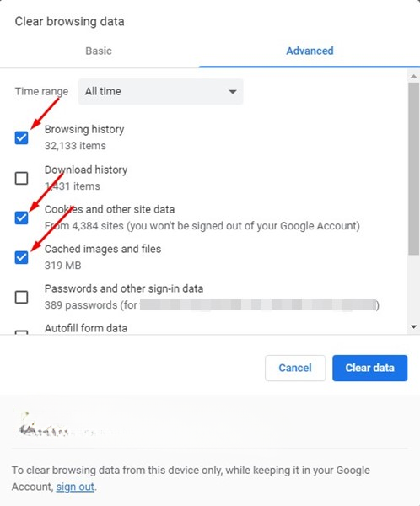Uncheck the Browsing history checkbox

pyautogui.click(x=21, y=137)
